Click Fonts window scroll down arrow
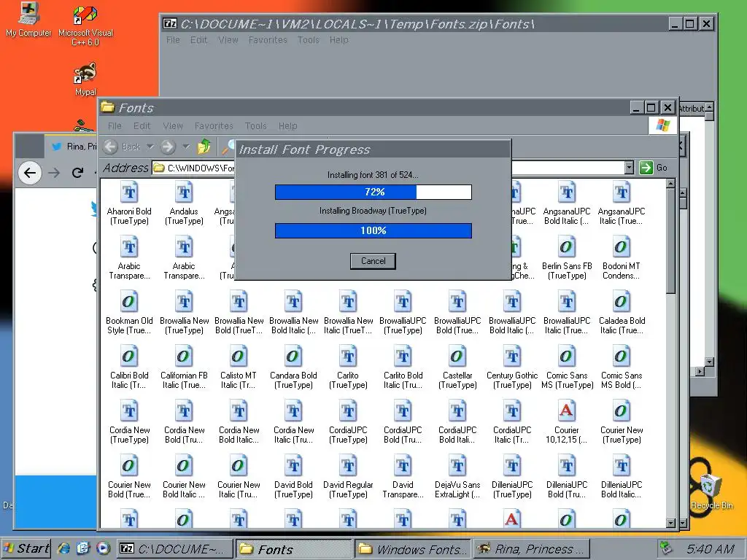Screen dimensions: 747x560 tap(671, 523)
